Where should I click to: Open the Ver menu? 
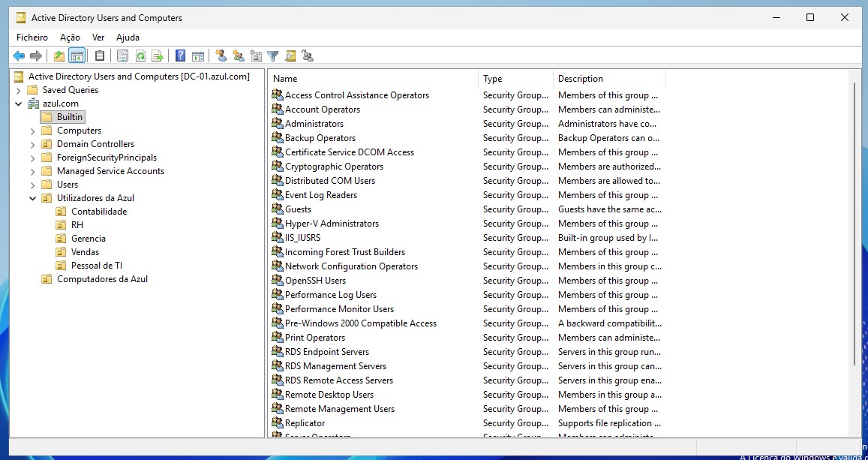(x=98, y=38)
